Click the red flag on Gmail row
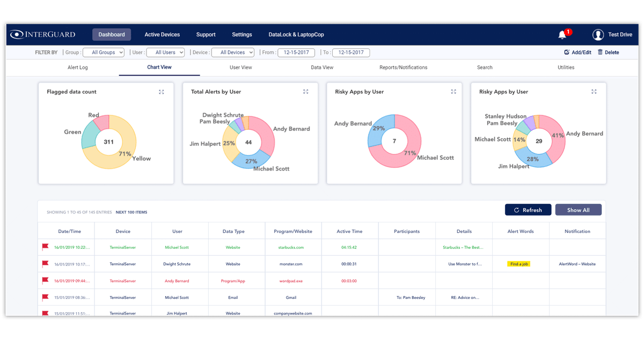 tap(46, 297)
